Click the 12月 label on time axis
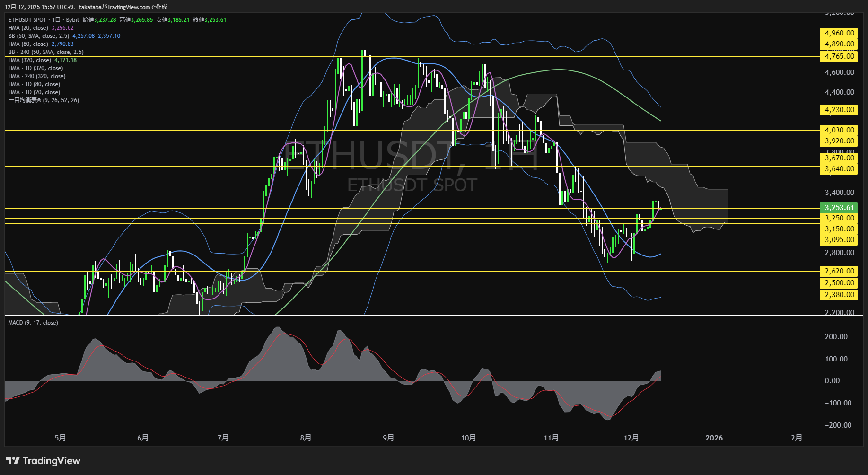Screen dimensions: 868x475 [x=631, y=438]
